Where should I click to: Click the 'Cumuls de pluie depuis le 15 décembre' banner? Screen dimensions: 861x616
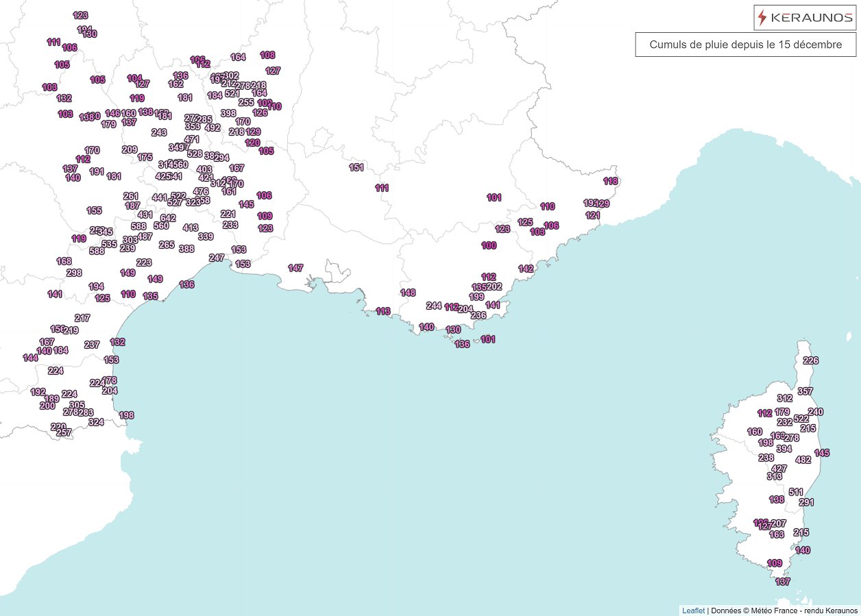click(747, 44)
